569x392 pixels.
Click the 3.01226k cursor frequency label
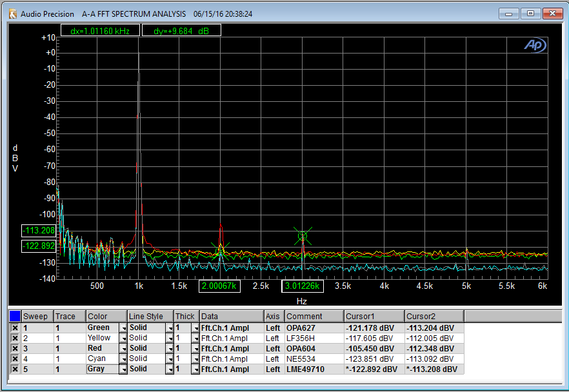pyautogui.click(x=303, y=286)
